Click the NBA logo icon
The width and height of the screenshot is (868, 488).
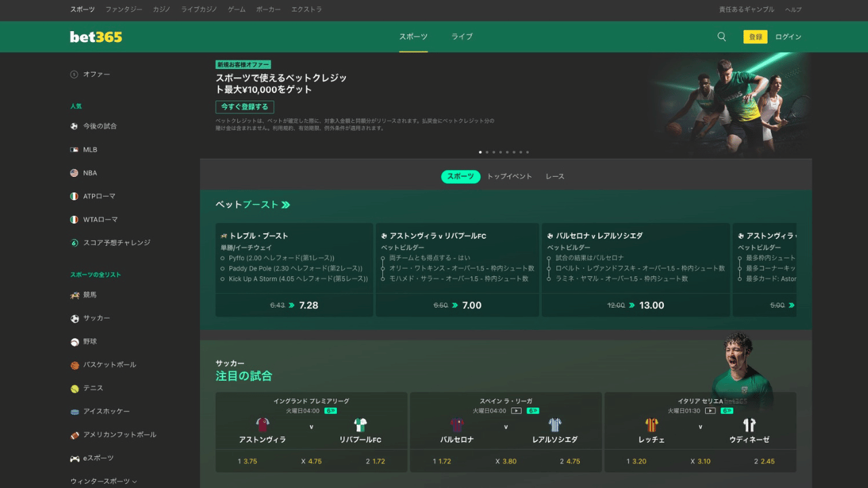pos(75,173)
